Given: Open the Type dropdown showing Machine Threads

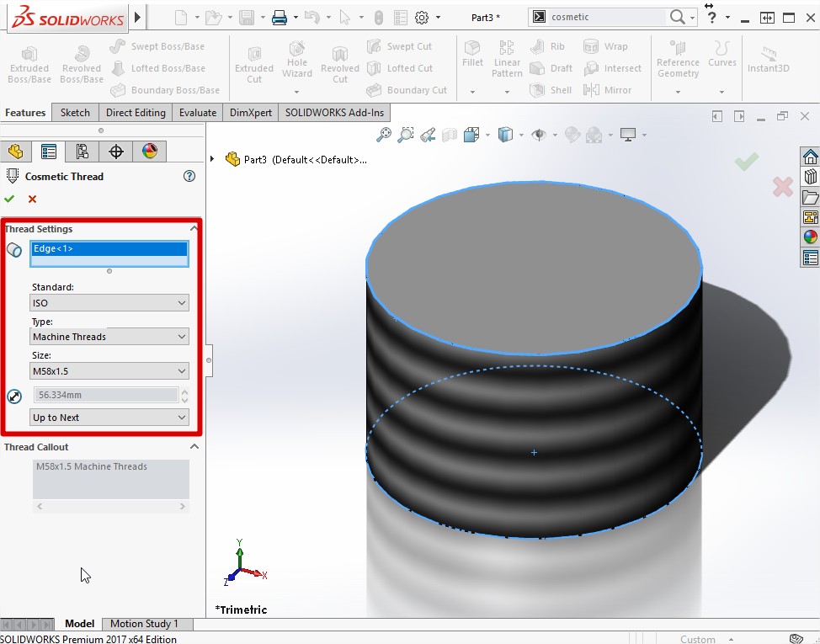Looking at the screenshot, I should (x=109, y=337).
